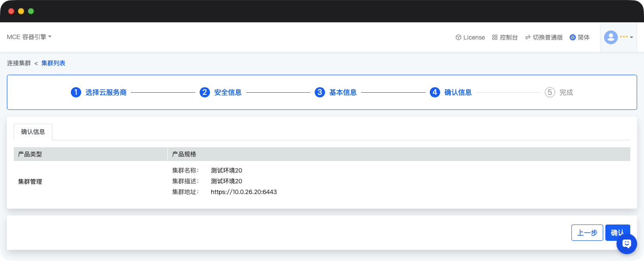Image resolution: width=644 pixels, height=261 pixels.
Task: Click step 5 circle 完成
Action: click(550, 92)
